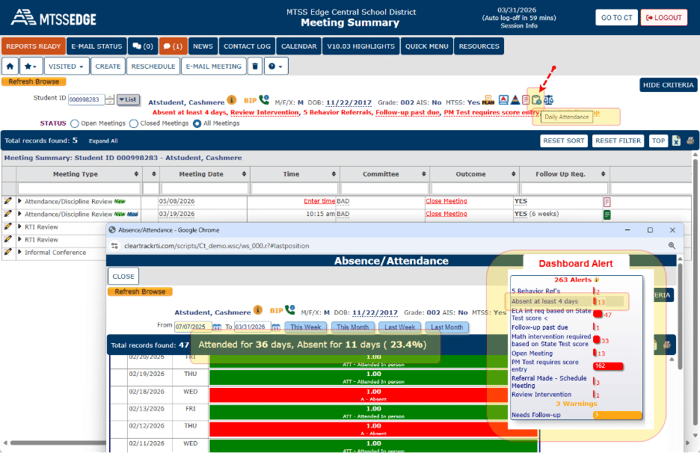The width and height of the screenshot is (700, 453).
Task: Click the delete trash can icon
Action: point(255,66)
